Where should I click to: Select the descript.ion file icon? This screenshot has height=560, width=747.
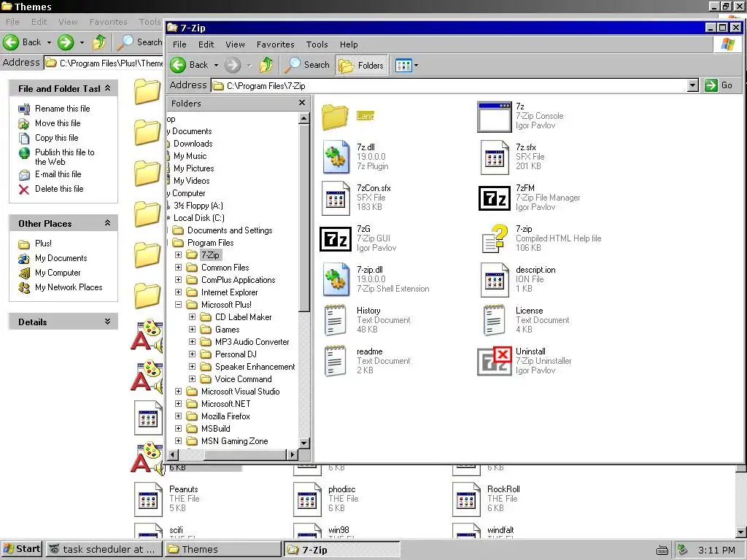495,280
